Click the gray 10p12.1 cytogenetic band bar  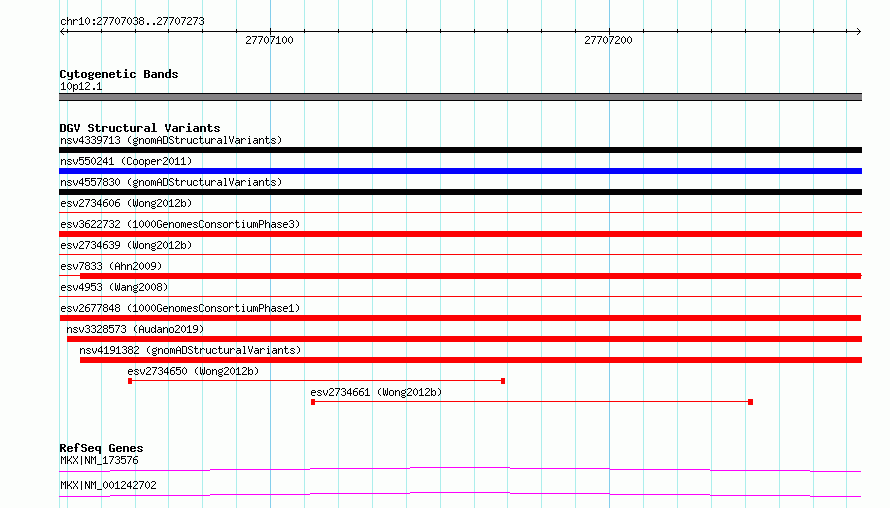(x=460, y=97)
